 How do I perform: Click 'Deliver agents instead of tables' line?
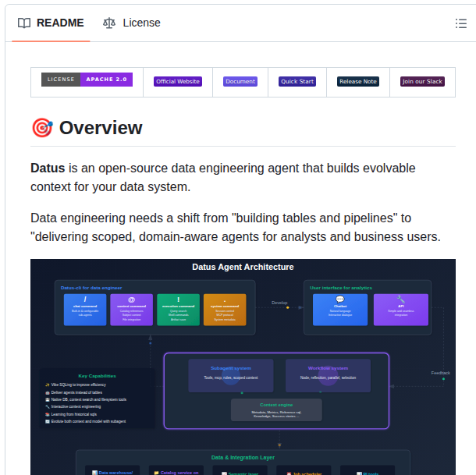pyautogui.click(x=74, y=392)
